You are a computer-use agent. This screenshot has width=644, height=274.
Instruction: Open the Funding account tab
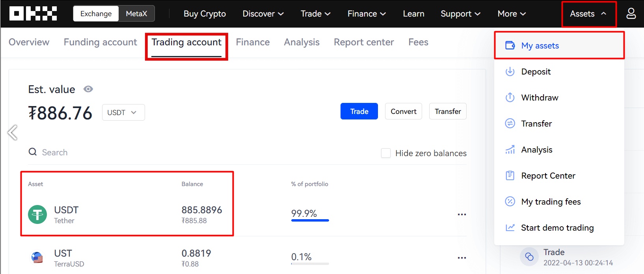(101, 42)
